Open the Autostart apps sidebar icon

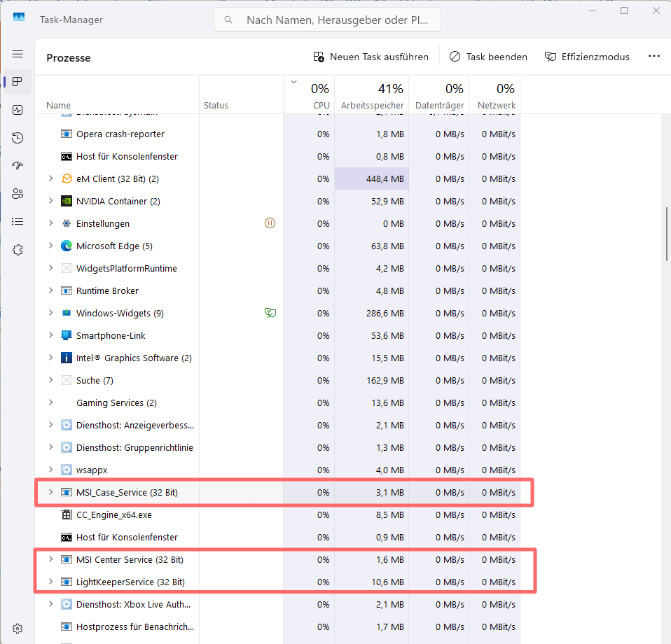point(18,165)
